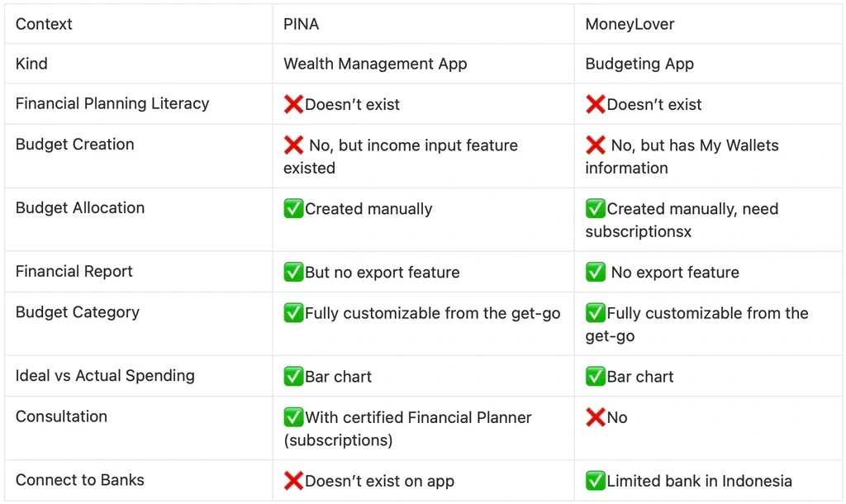The width and height of the screenshot is (846, 504).
Task: Click the red cross in MoneyLover's Consultation cell
Action: pos(595,417)
